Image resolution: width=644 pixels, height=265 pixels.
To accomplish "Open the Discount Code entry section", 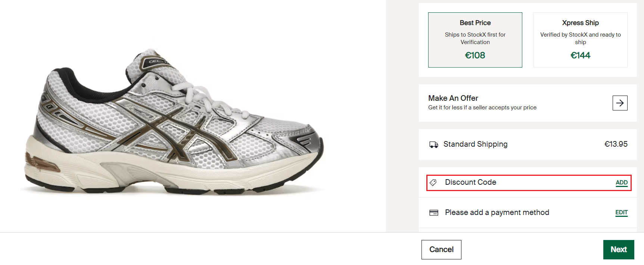I will [621, 183].
